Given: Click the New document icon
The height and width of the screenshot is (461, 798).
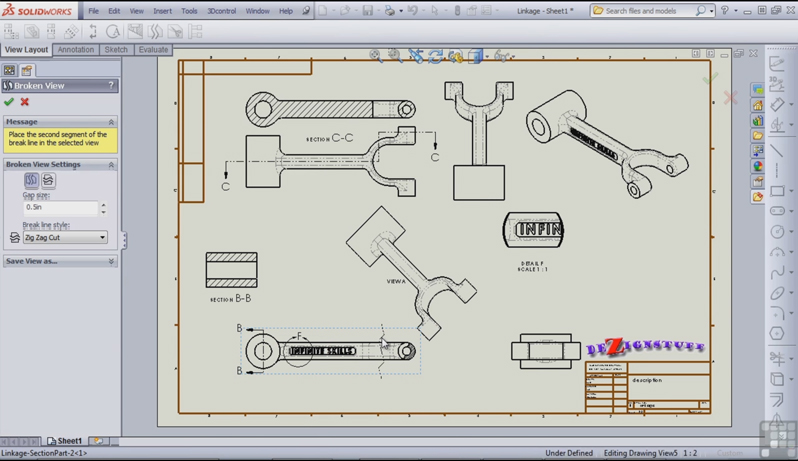Looking at the screenshot, I should pos(323,11).
